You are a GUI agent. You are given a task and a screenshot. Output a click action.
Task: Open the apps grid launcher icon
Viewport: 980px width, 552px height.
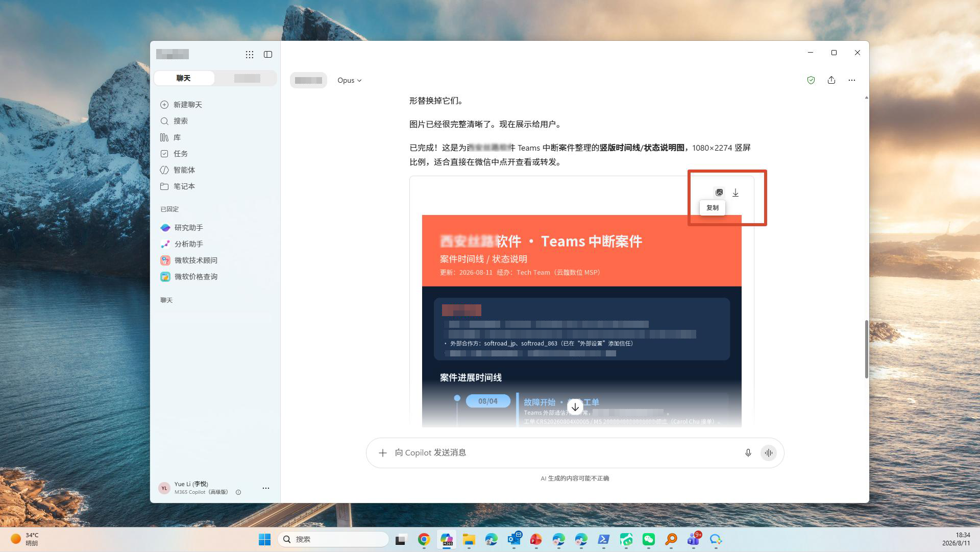coord(250,54)
